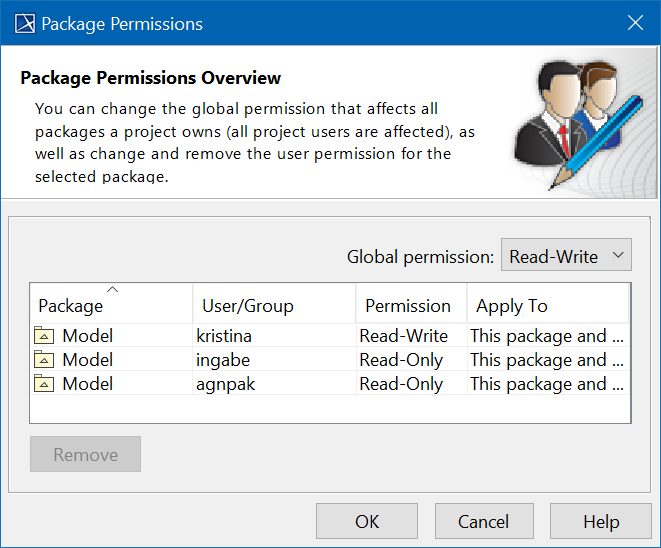Sort by the User/Group column header
The height and width of the screenshot is (548, 661).
click(x=274, y=306)
